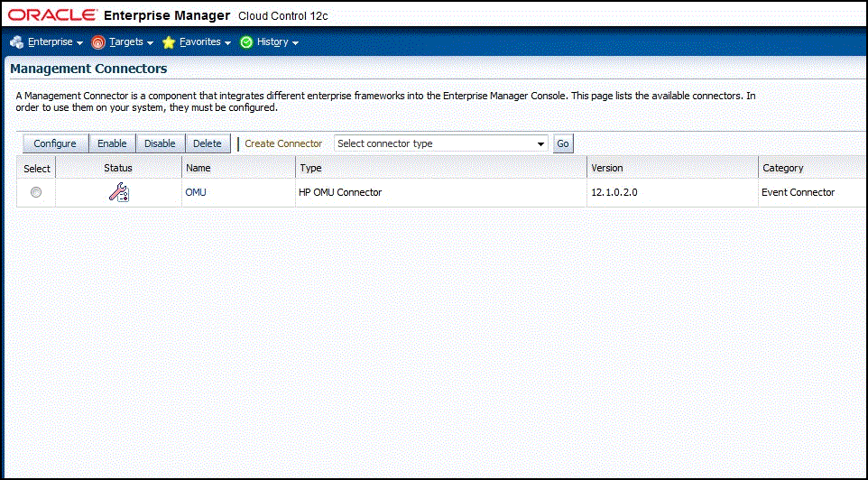868x480 pixels.
Task: Open the History menu
Action: click(272, 42)
